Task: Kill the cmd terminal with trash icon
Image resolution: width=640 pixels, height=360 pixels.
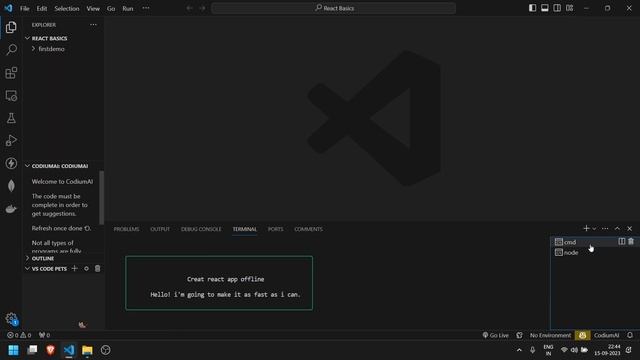Action: pos(631,241)
